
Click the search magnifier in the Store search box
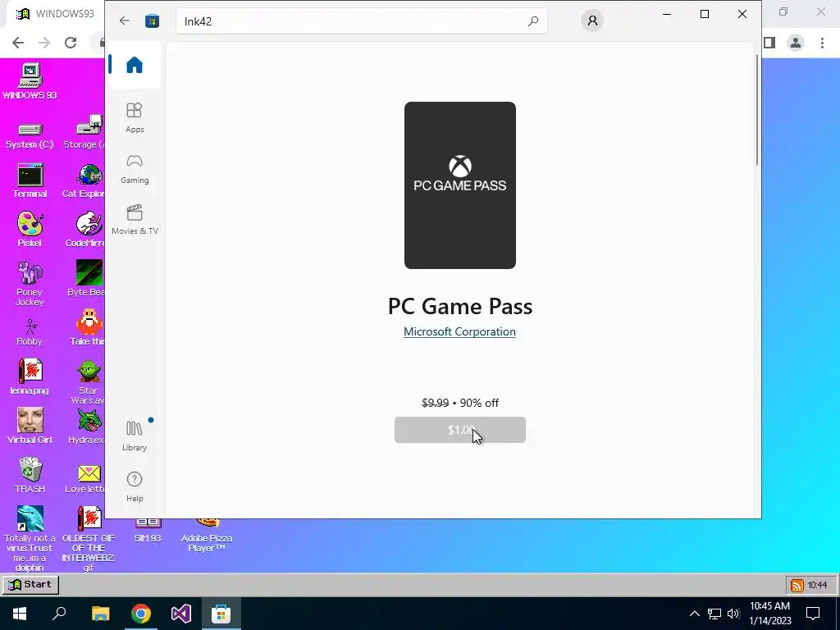(x=533, y=21)
